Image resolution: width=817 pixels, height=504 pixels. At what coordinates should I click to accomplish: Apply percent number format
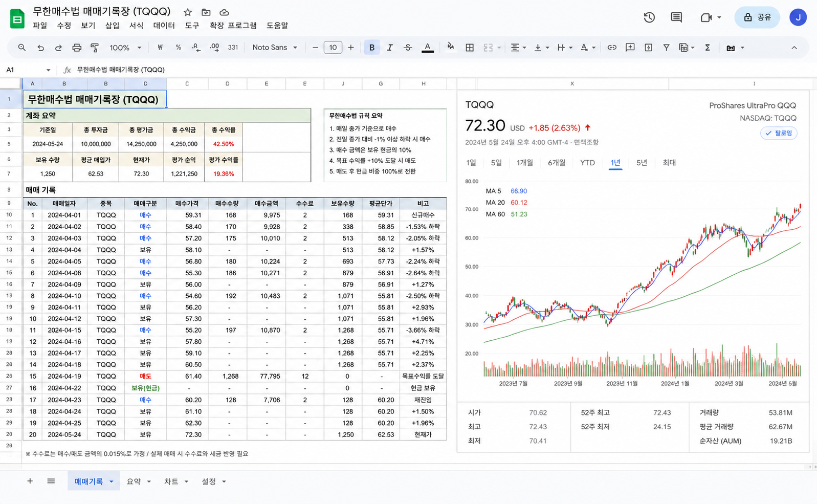click(x=178, y=48)
